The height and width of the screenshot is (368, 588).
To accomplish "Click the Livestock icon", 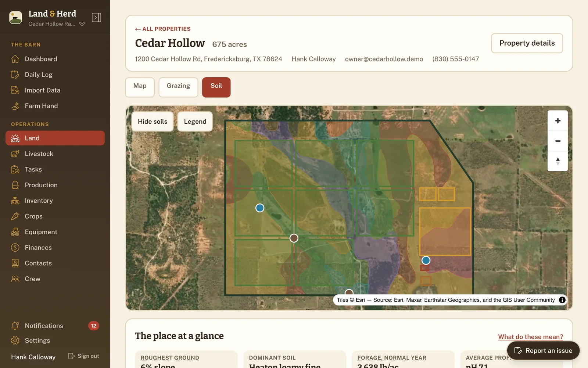I will 15,154.
